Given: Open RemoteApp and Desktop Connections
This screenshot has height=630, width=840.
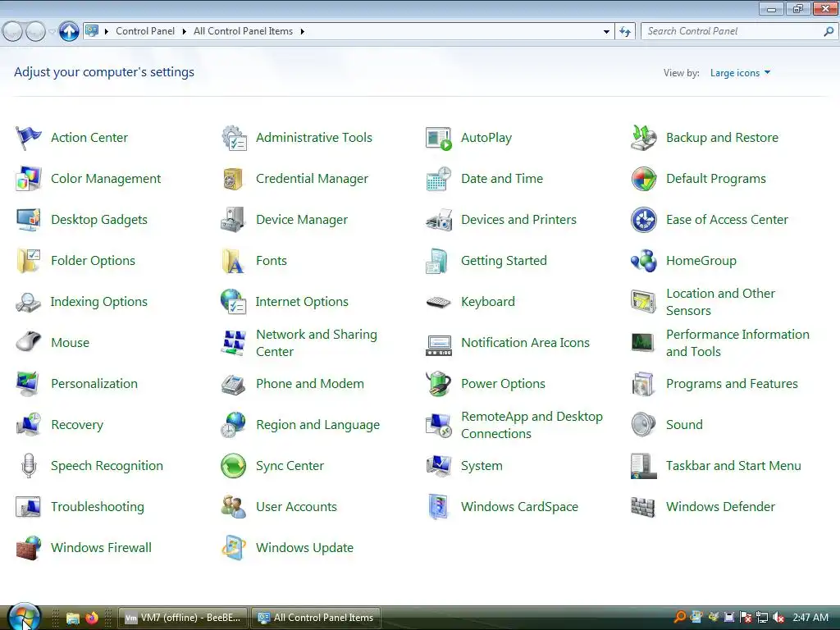Looking at the screenshot, I should point(532,425).
